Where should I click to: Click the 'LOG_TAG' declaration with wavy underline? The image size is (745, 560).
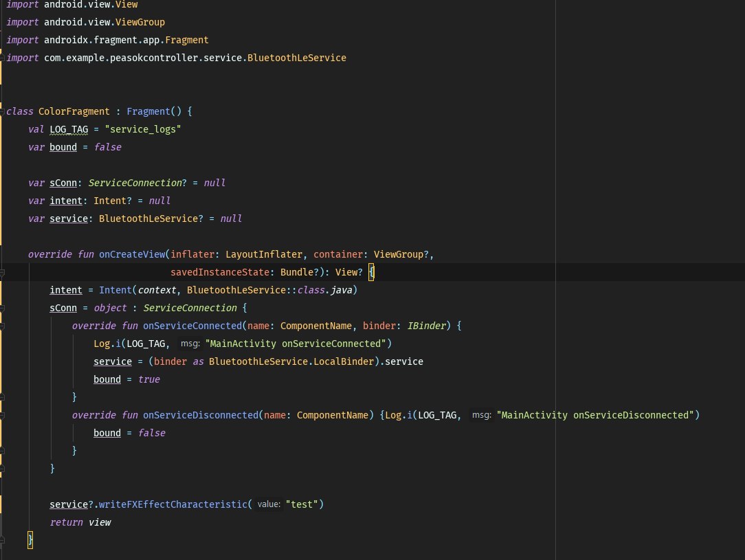(69, 129)
